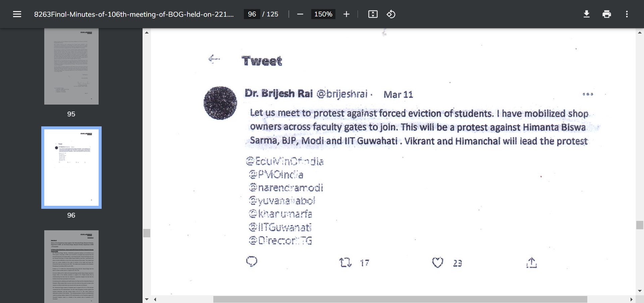The height and width of the screenshot is (303, 644).
Task: Click the 150% zoom level field
Action: tap(323, 14)
